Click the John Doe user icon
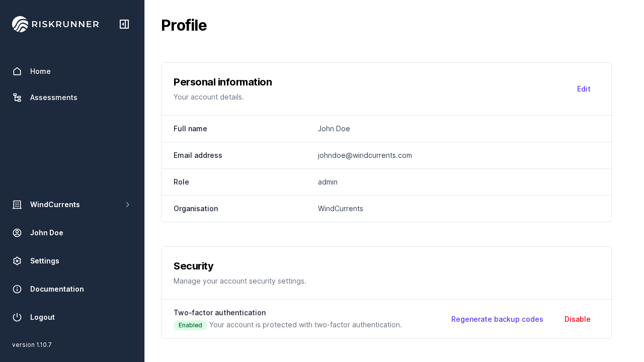This screenshot has width=644, height=362. pyautogui.click(x=17, y=233)
